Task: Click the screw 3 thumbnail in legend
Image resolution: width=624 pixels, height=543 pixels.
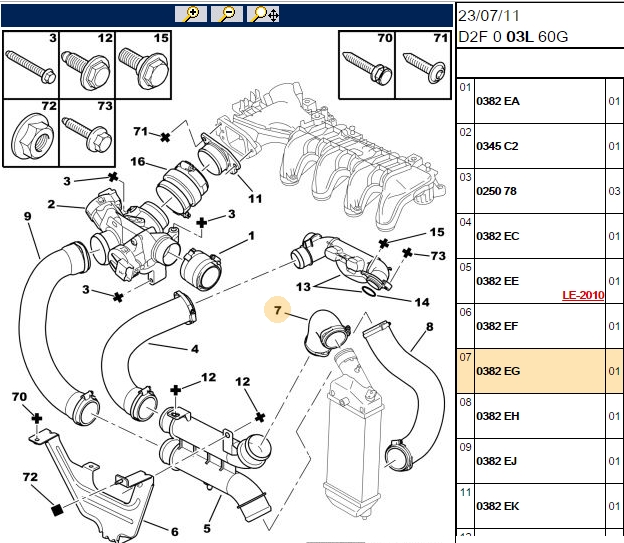Action: (x=31, y=65)
